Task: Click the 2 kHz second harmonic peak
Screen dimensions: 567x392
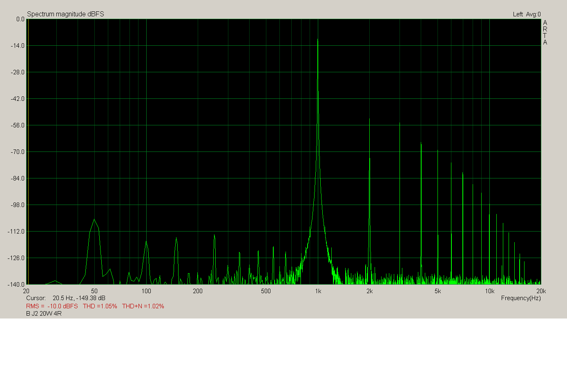Action: click(369, 119)
